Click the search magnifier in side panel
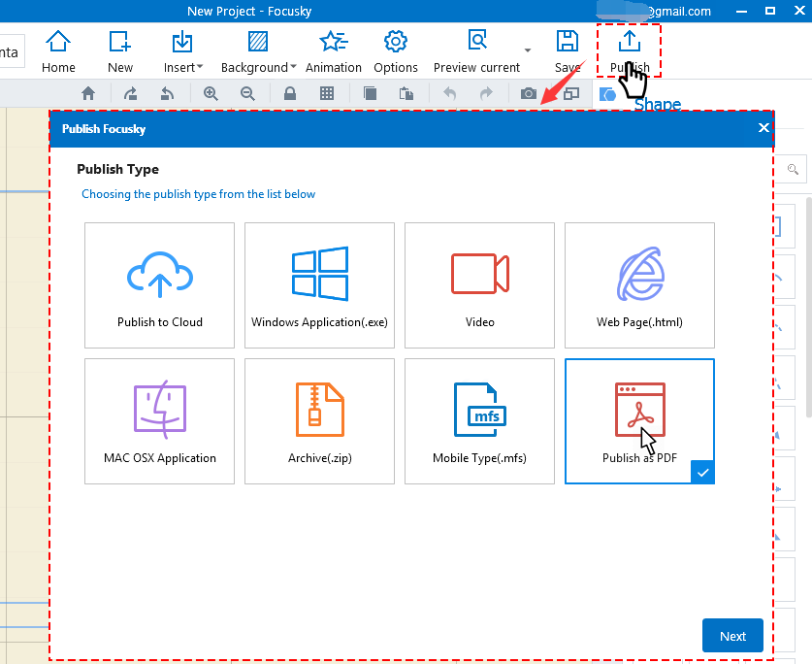The height and width of the screenshot is (664, 812). [793, 169]
